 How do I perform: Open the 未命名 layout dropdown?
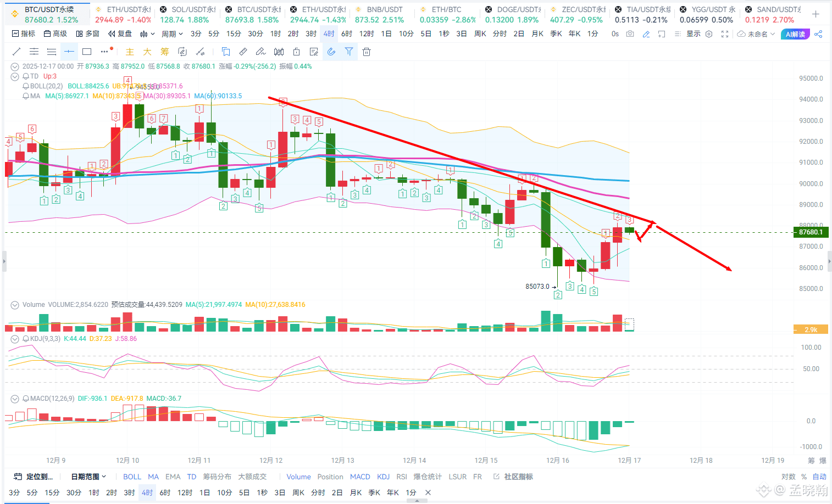click(756, 34)
